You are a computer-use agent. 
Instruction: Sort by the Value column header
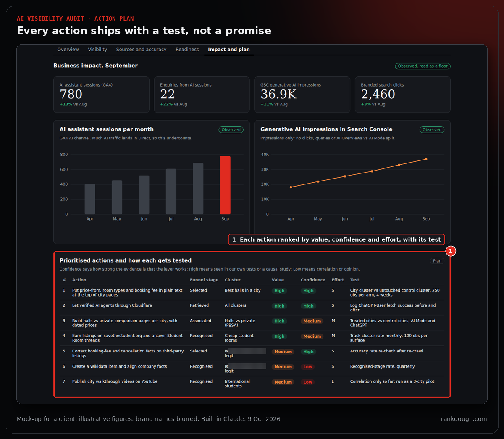[x=278, y=280]
